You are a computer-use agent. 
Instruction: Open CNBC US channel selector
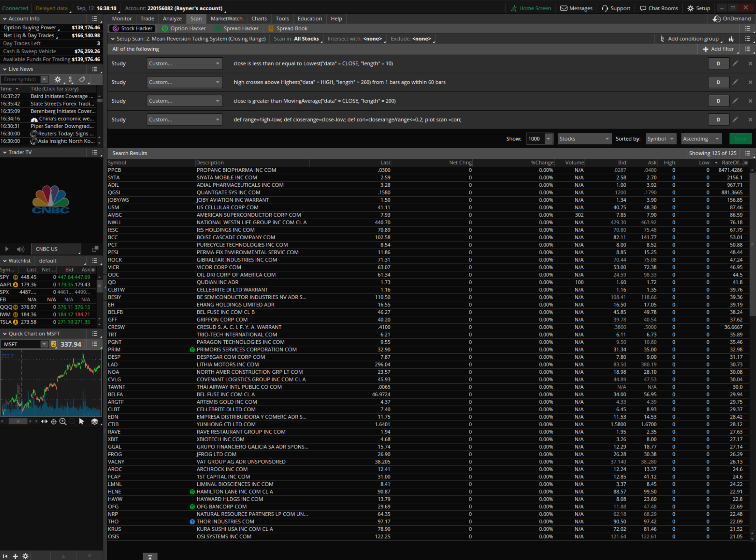click(x=56, y=249)
